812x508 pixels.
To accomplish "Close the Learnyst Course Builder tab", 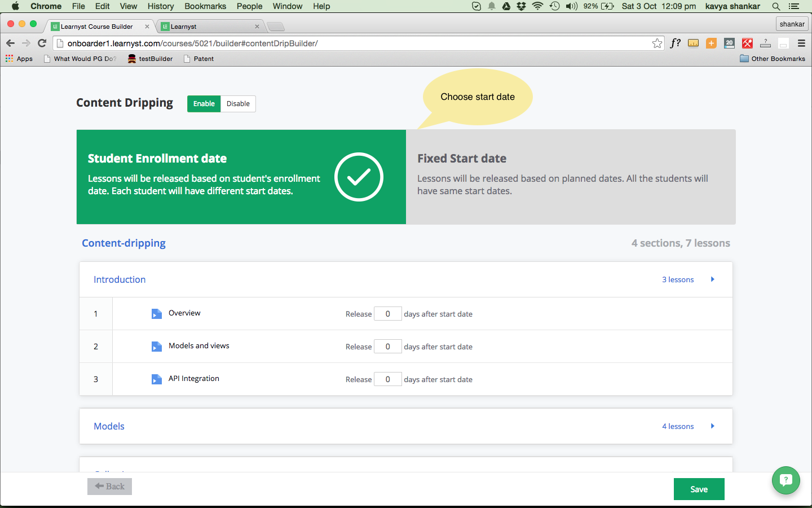I will tap(147, 27).
